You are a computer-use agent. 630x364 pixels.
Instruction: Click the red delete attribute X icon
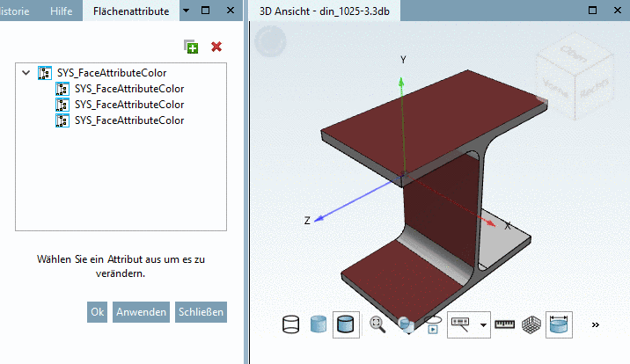216,47
